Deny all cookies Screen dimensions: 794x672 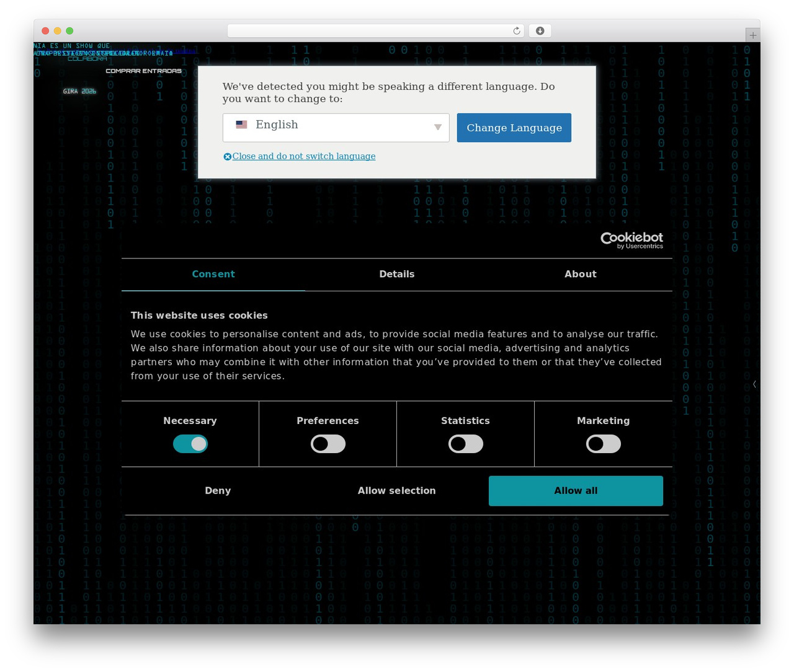pyautogui.click(x=218, y=491)
